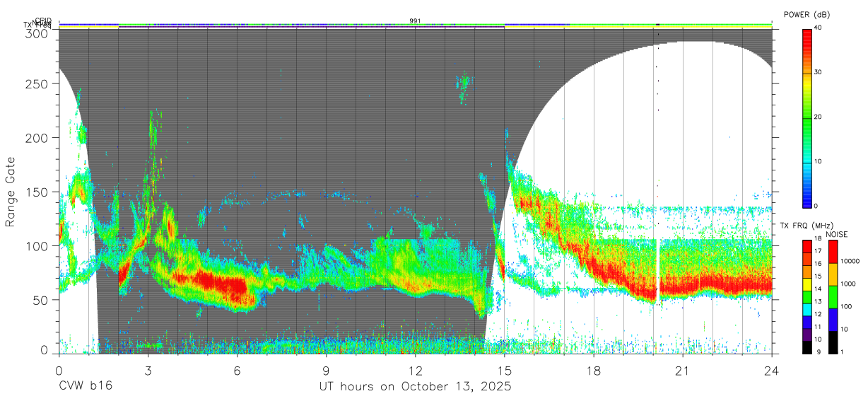Click the CVW b16 radar beam label
Viewport: 868px width, 401px height.
[85, 386]
